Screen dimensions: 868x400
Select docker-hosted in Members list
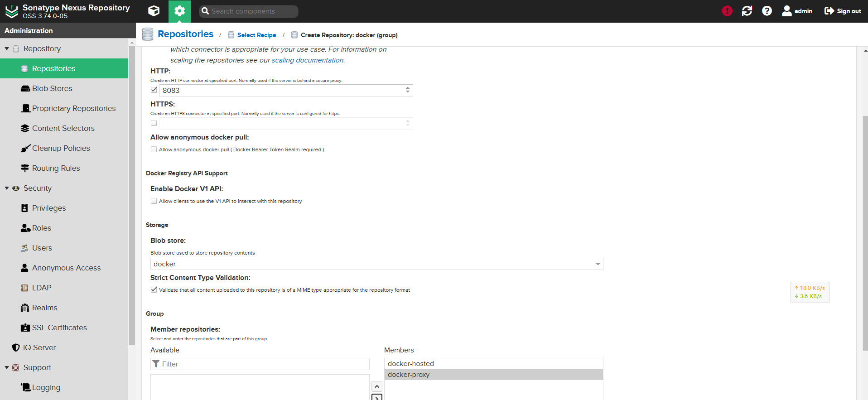tap(494, 364)
